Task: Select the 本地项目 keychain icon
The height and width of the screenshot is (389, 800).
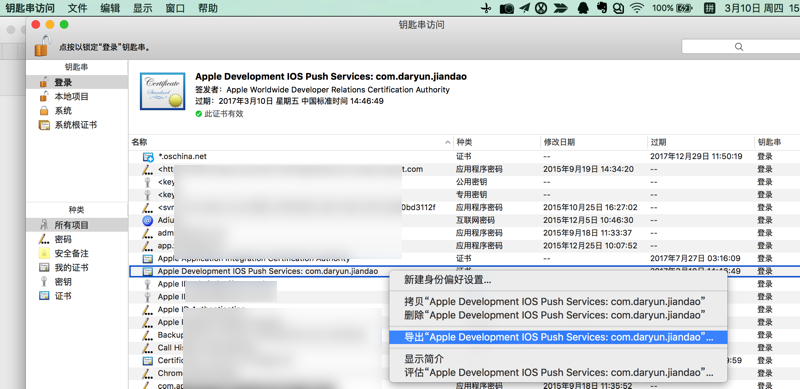Action: click(x=44, y=96)
